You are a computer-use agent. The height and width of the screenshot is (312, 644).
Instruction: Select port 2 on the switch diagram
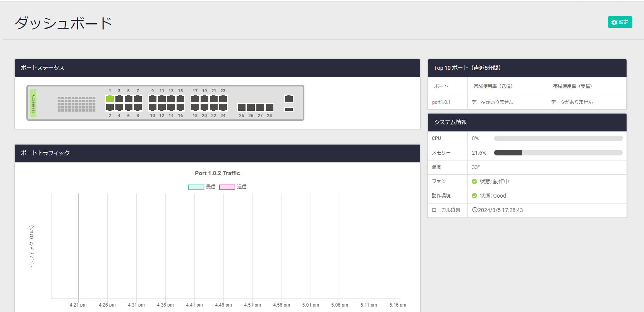tap(110, 107)
